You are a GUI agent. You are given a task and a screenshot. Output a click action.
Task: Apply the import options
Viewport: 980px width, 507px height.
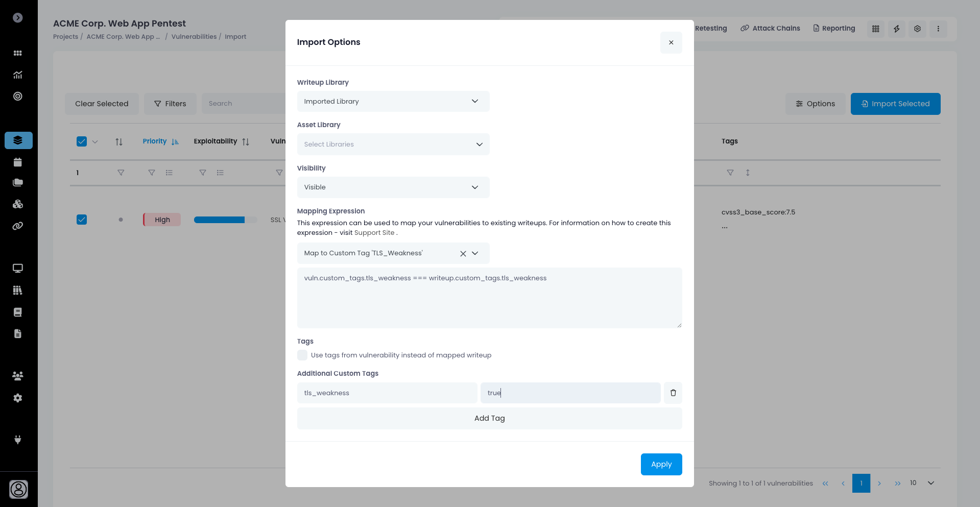tap(661, 464)
